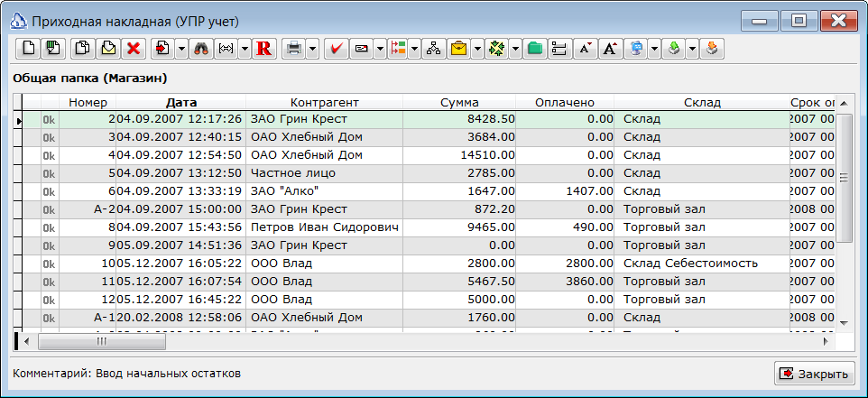The height and width of the screenshot is (398, 868).
Task: Click the sum cell 8428.50
Action: click(x=459, y=119)
